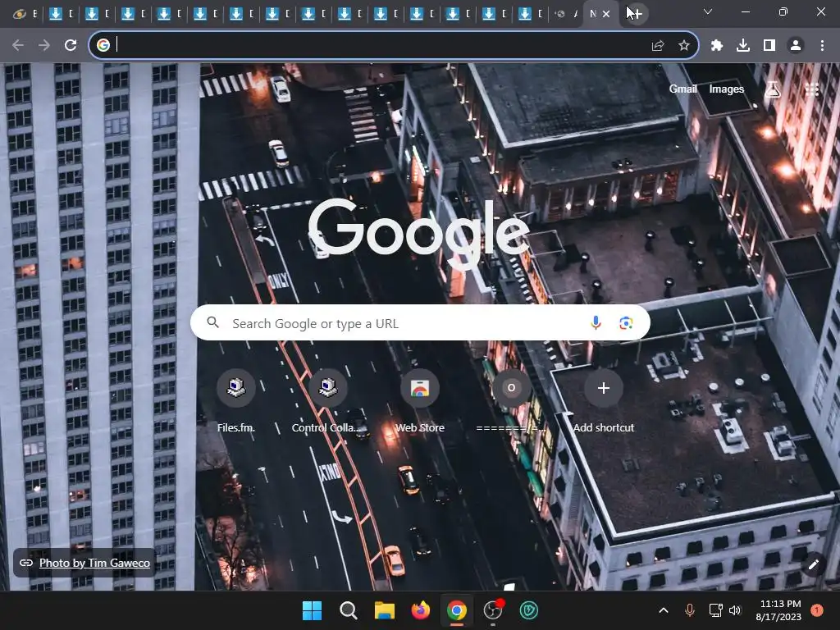This screenshot has height=630, width=840.
Task: Close the active New Tab tab
Action: tap(606, 14)
